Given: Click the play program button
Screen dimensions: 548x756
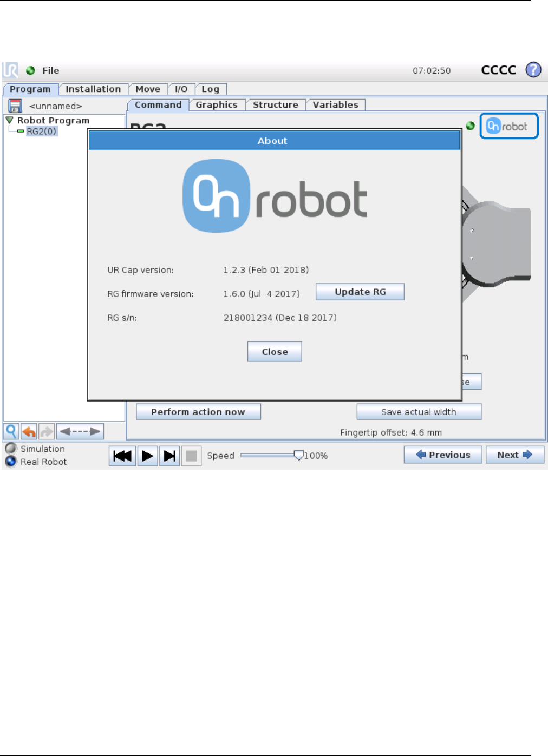Looking at the screenshot, I should pos(147,456).
